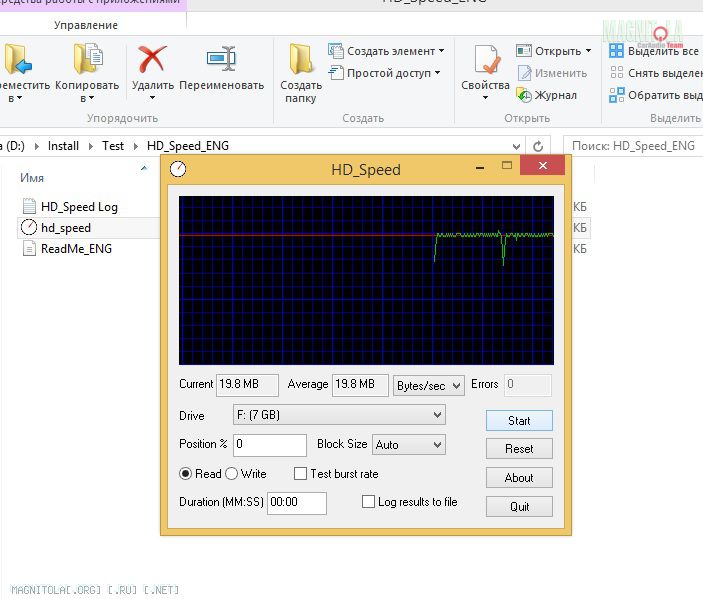Viewport: 703px width, 599px height.
Task: Click the Properties (Свойства) icon
Action: [486, 59]
